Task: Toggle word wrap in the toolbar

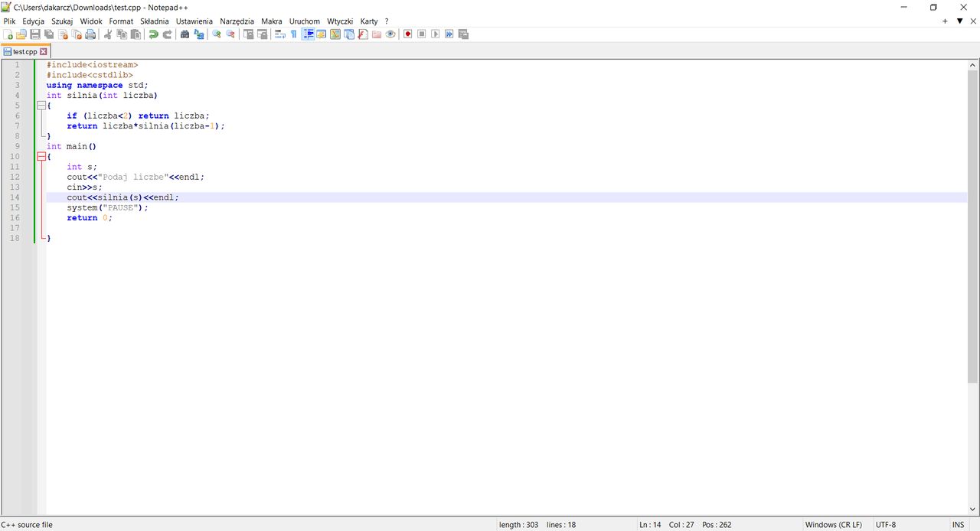Action: pyautogui.click(x=280, y=34)
